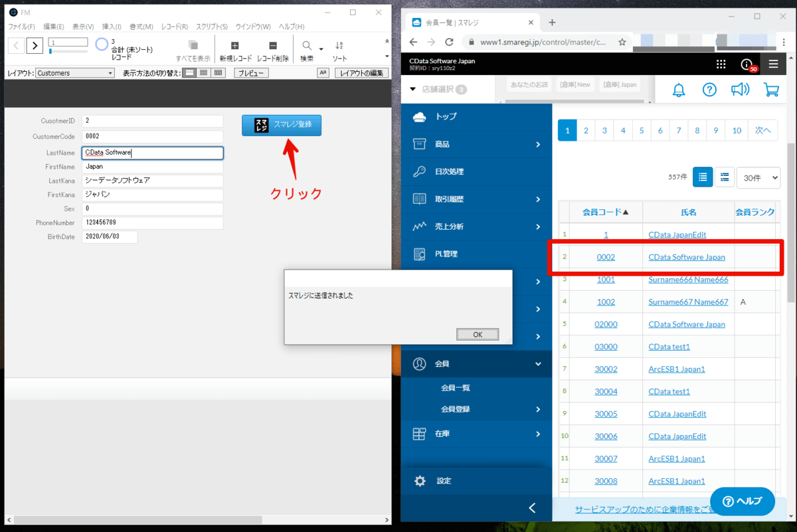Open the ヘルプ(H) menu

pyautogui.click(x=292, y=27)
